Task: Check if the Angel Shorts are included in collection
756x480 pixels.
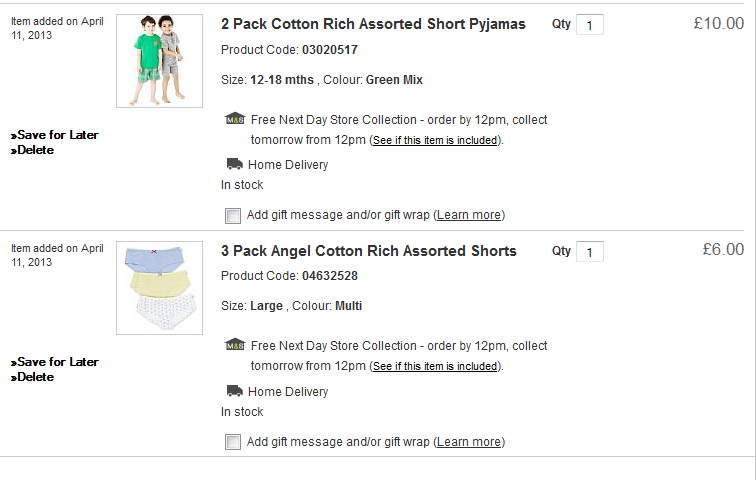Action: 435,367
